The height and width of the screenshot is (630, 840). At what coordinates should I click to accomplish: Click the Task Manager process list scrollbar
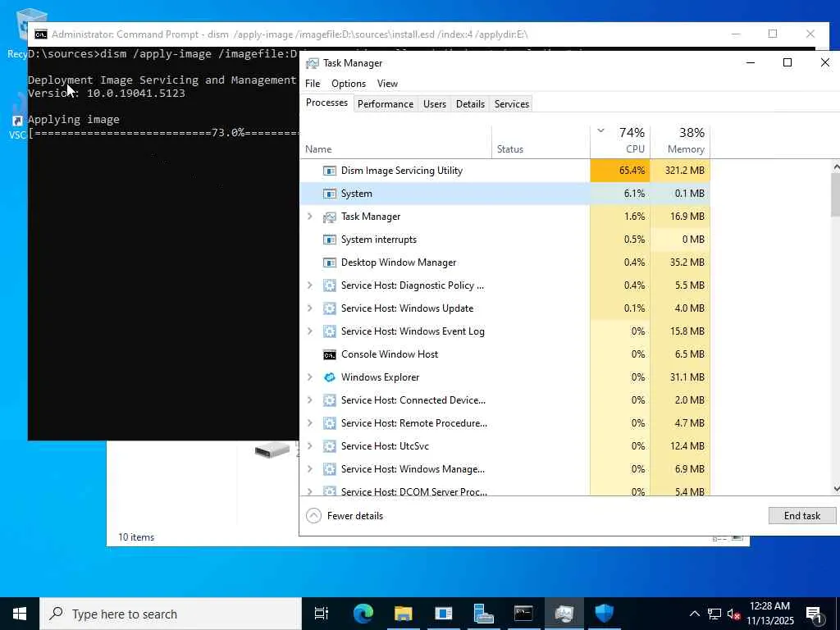pyautogui.click(x=836, y=194)
